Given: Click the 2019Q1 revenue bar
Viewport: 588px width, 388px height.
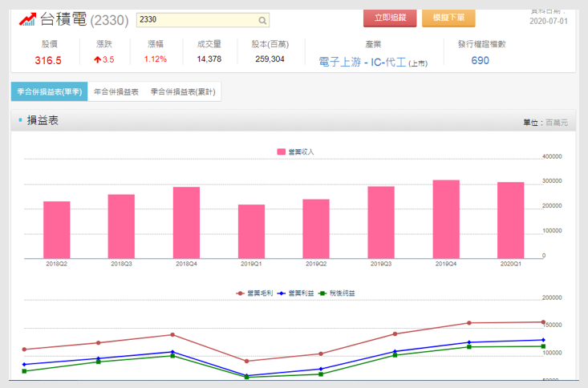Looking at the screenshot, I should point(251,232).
